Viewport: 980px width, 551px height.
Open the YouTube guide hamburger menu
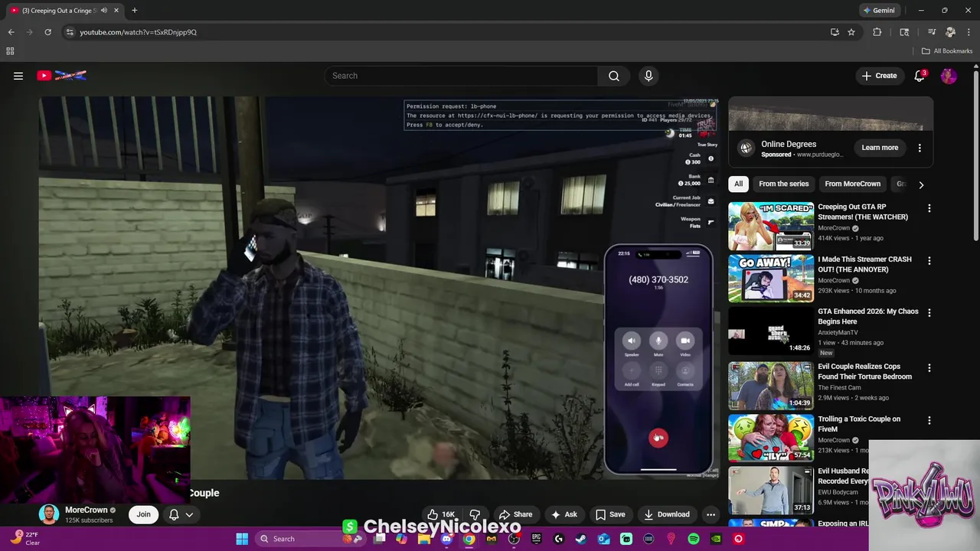(x=18, y=76)
